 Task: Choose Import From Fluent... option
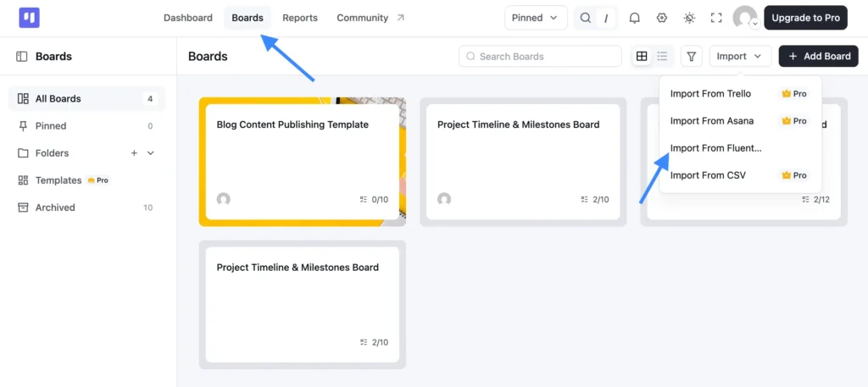(x=740, y=148)
